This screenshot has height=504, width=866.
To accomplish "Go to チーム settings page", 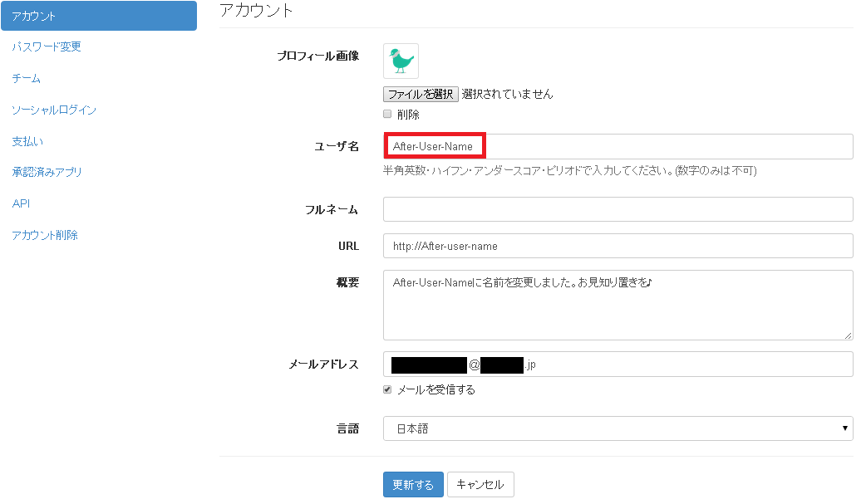I will click(x=27, y=79).
